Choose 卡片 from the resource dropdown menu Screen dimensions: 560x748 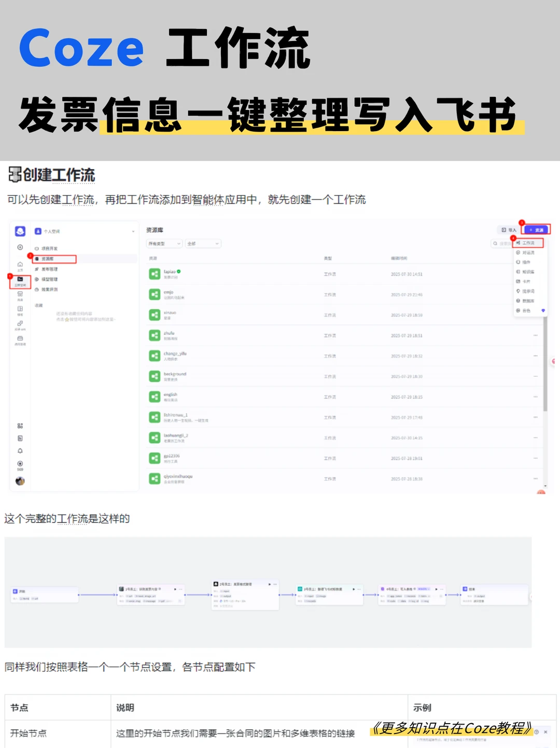coord(528,281)
